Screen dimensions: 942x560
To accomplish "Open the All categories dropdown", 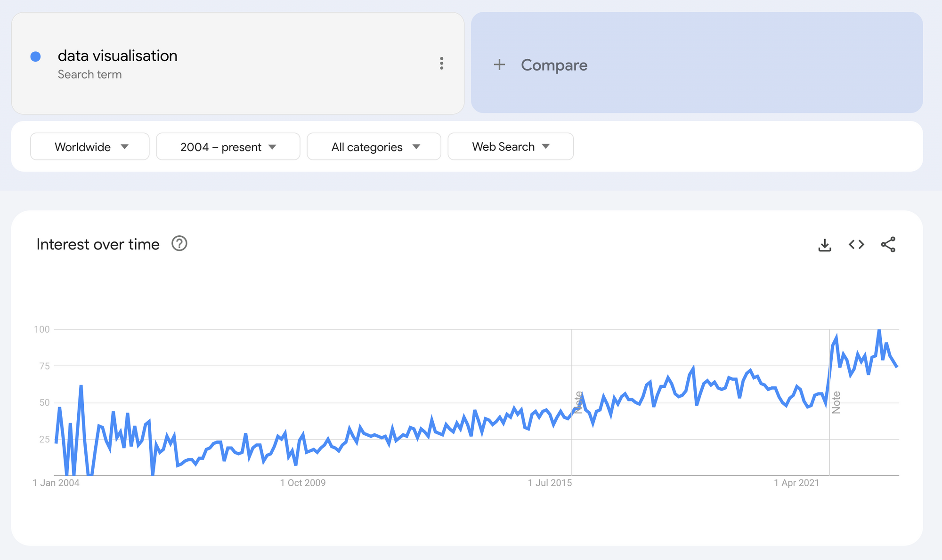I will [374, 147].
